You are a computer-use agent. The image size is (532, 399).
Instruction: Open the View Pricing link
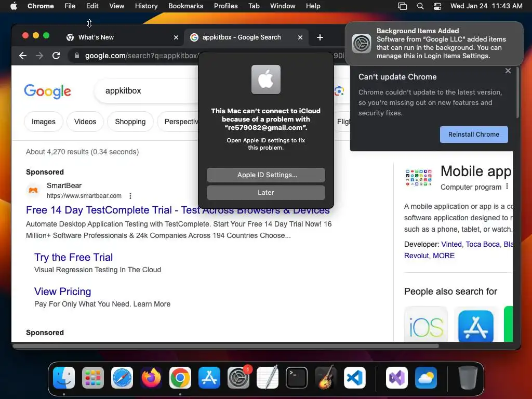tap(63, 291)
